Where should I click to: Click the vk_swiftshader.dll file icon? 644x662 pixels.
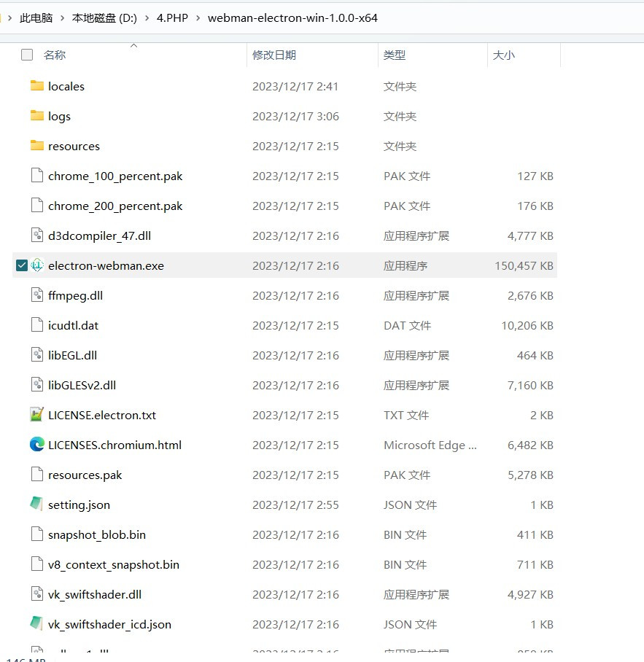click(x=37, y=593)
